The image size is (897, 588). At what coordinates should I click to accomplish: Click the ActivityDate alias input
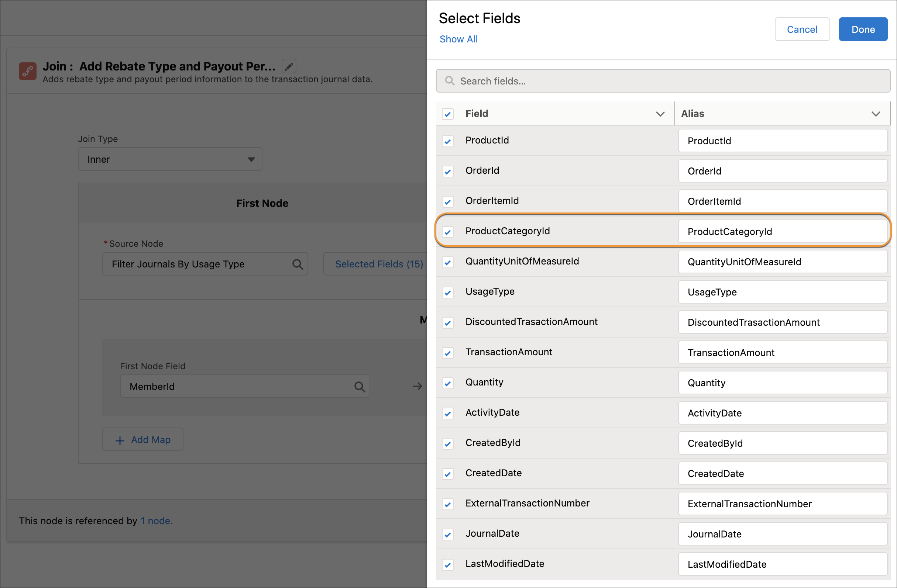[783, 413]
